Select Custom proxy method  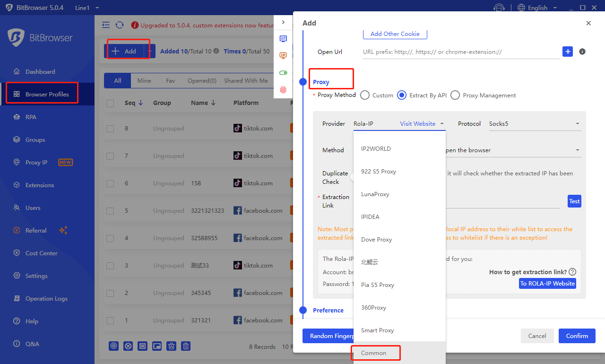point(365,95)
